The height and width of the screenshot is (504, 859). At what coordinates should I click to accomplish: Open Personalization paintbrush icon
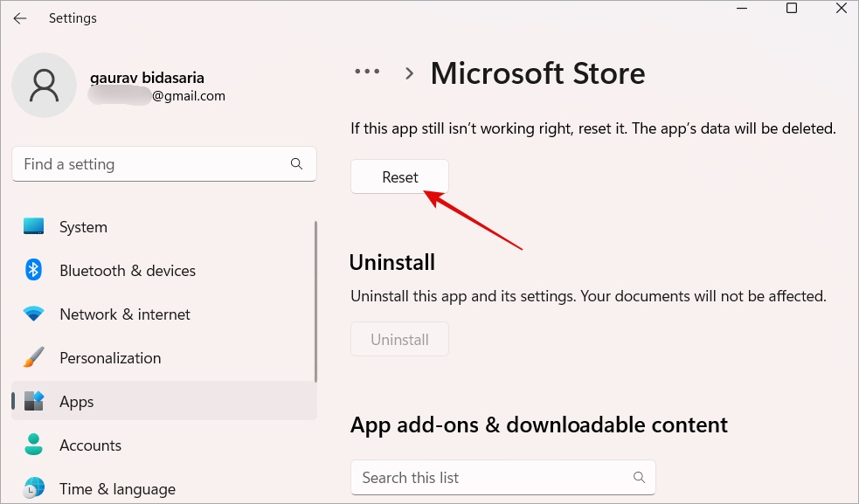34,358
